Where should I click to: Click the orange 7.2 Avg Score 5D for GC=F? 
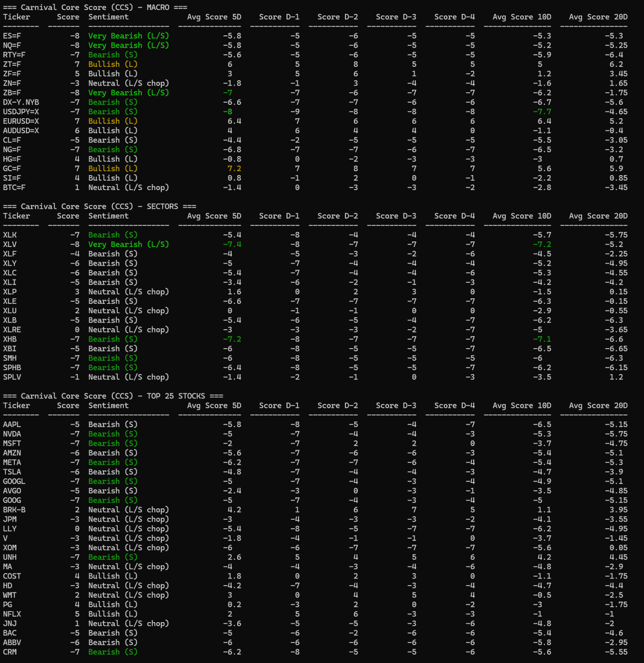234,169
